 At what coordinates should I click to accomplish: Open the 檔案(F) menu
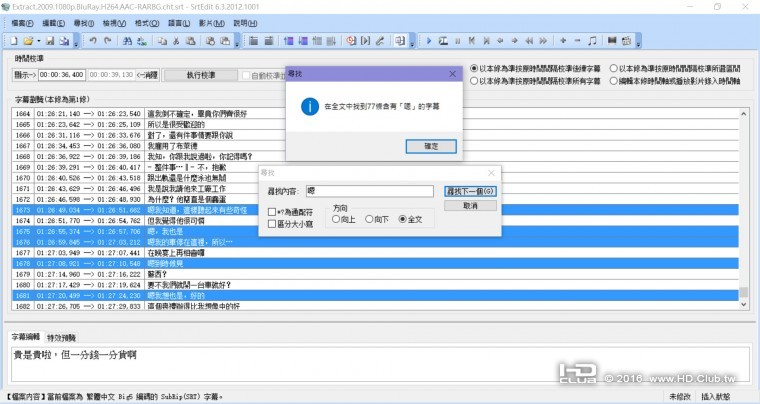[22, 23]
